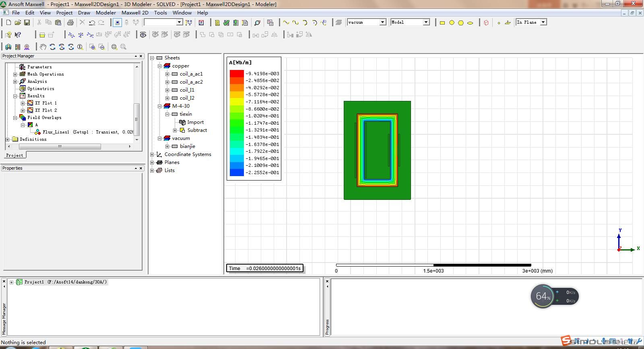
Task: Open the Modeler menu
Action: [106, 13]
